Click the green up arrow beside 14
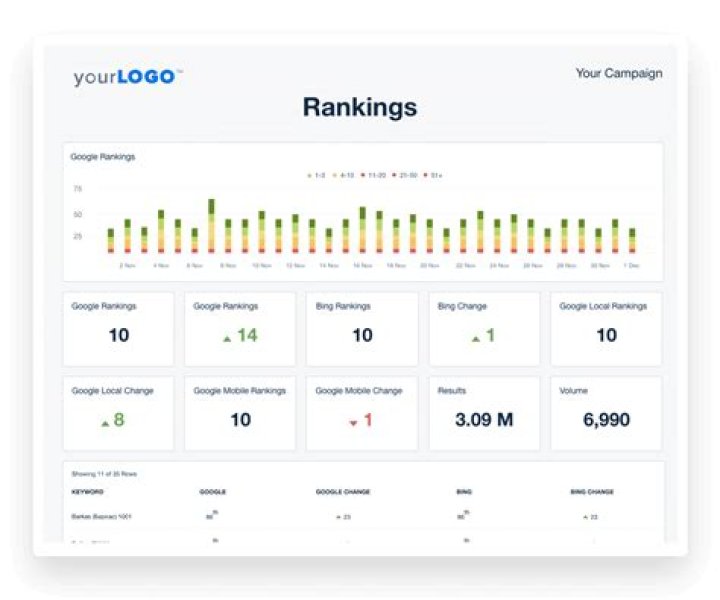 pos(228,338)
